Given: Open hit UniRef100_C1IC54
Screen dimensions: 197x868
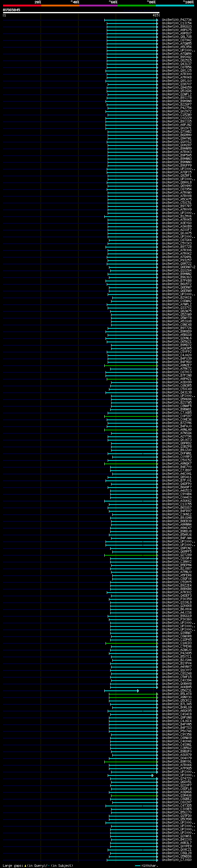Looking at the screenshot, I should [176, 23].
